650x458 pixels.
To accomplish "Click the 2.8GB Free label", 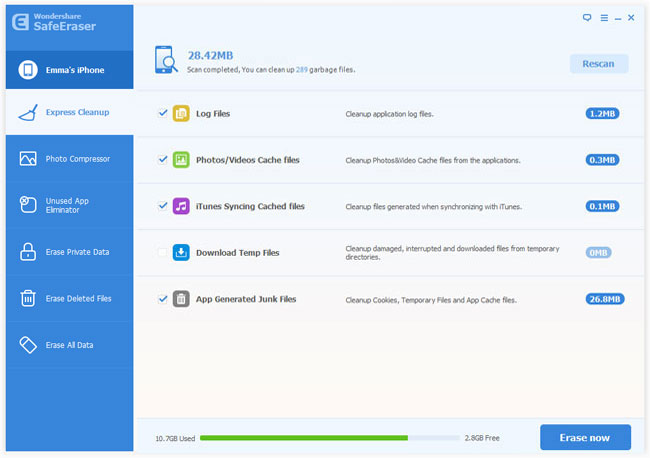I will 482,438.
